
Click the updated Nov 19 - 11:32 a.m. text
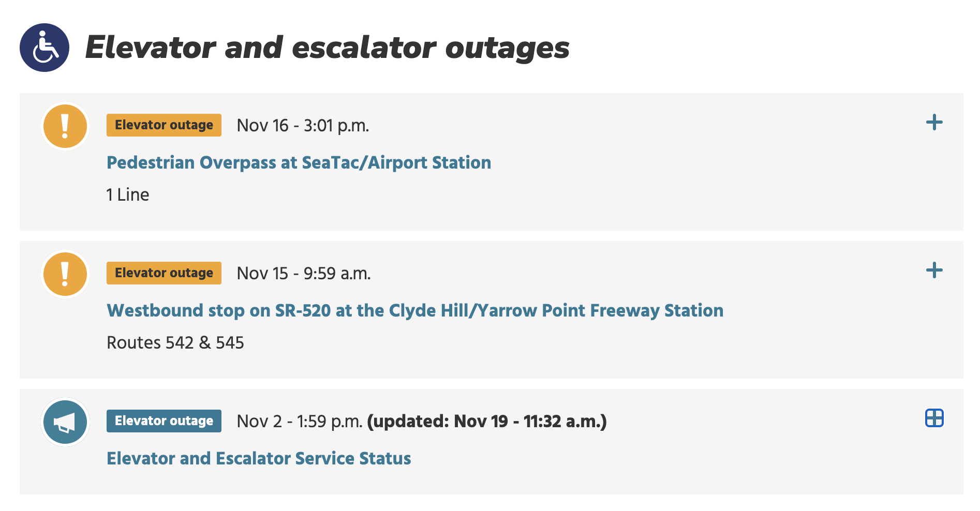point(486,422)
